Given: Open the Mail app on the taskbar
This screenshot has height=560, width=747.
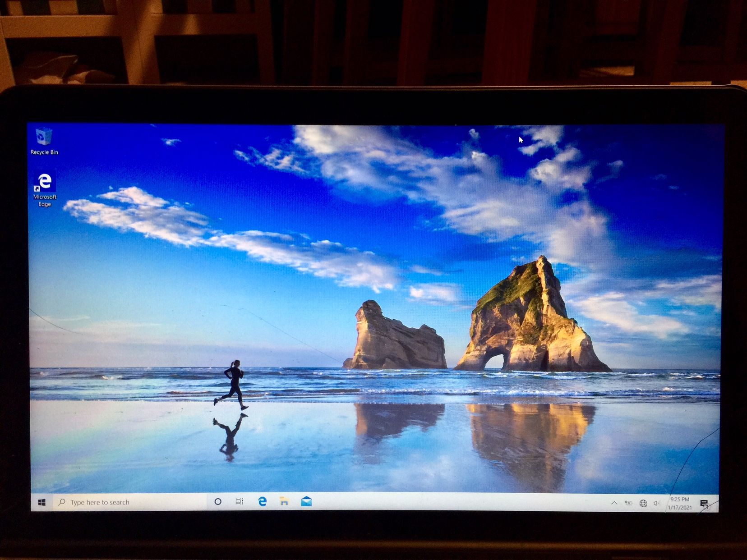Looking at the screenshot, I should point(306,501).
